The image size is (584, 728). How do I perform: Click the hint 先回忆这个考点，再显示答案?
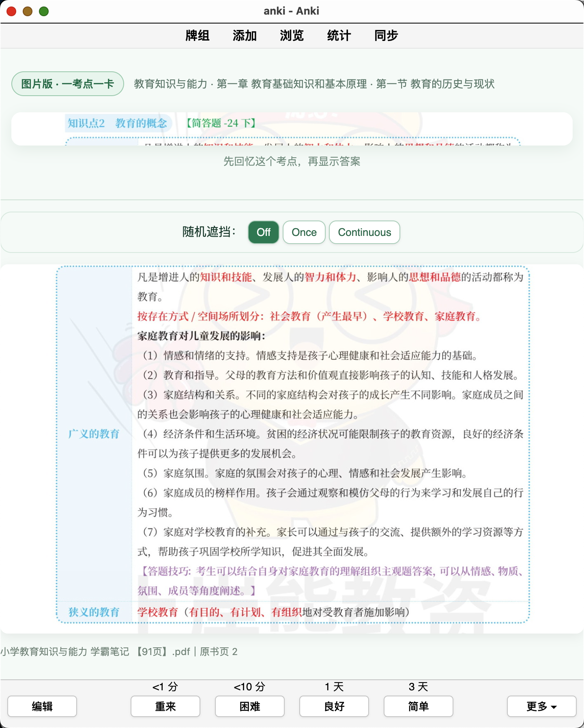point(292,161)
